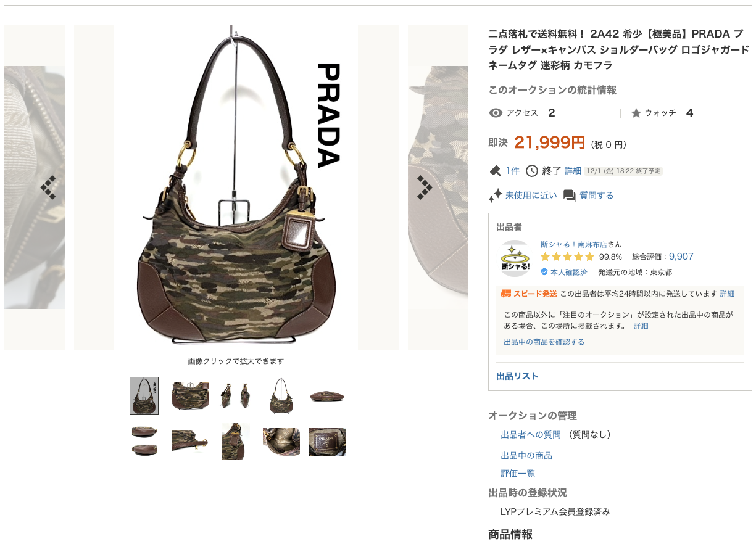Click the sparkle condition icon
Viewport: 756px width, 552px height.
pos(495,196)
